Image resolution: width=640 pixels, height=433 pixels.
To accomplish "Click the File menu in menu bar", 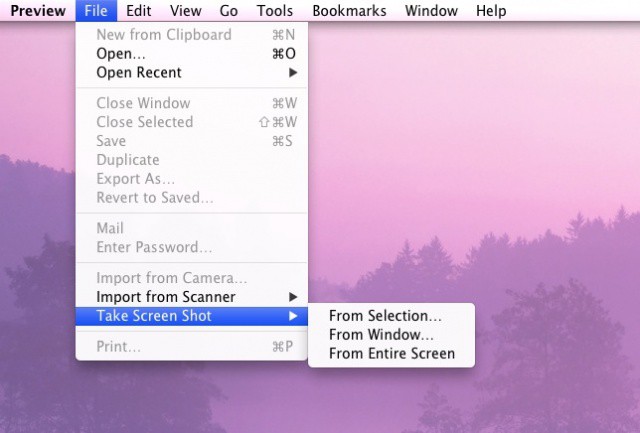I will [x=96, y=11].
